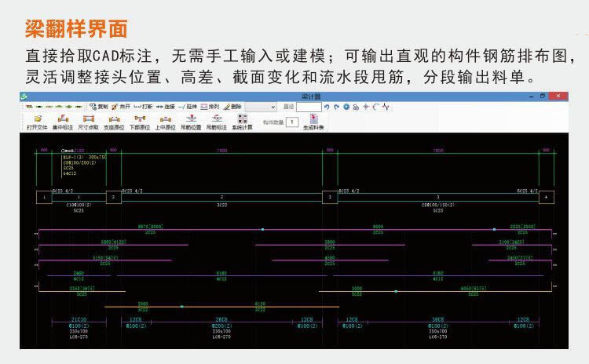Click the 直径 diameter input field
Screen dimensions: 589x364
pos(309,106)
